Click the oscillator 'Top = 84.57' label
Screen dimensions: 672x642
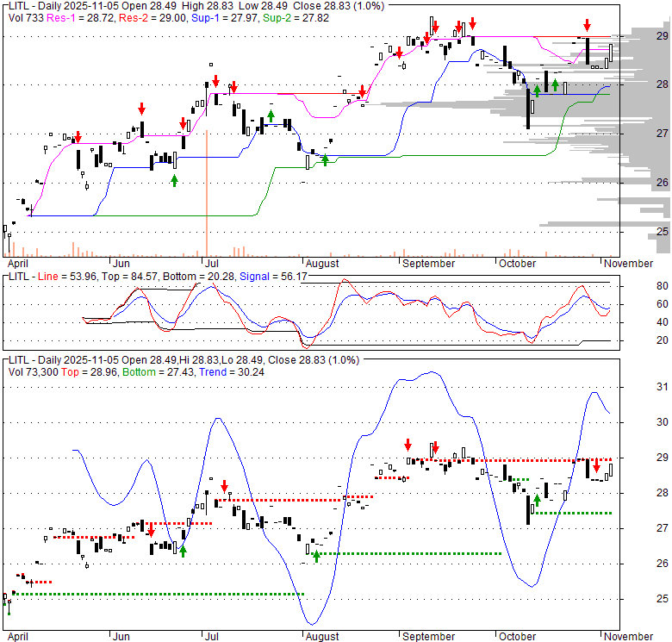tap(130, 277)
